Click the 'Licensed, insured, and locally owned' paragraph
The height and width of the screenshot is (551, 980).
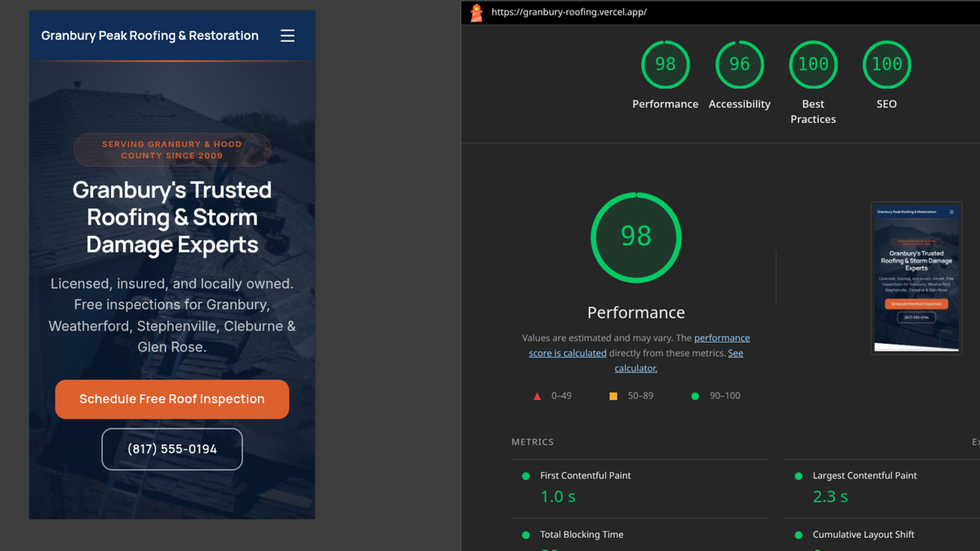(172, 315)
